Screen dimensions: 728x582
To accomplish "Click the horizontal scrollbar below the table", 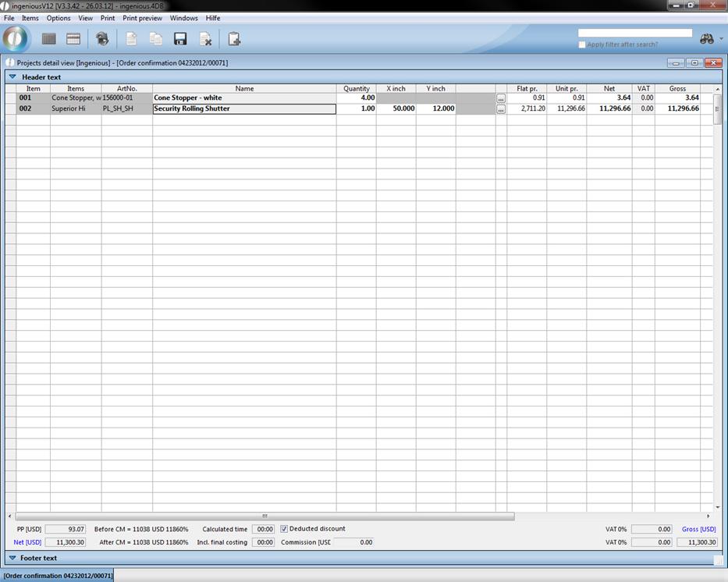I will click(265, 516).
